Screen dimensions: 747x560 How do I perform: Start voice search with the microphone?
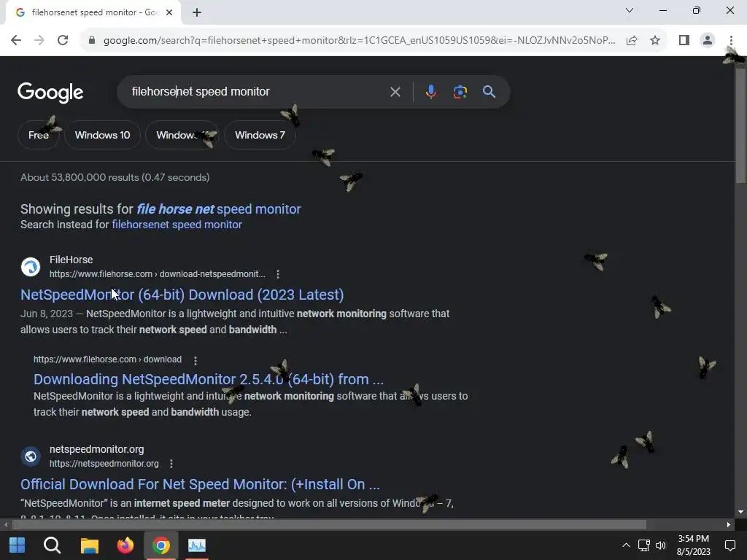(x=430, y=91)
